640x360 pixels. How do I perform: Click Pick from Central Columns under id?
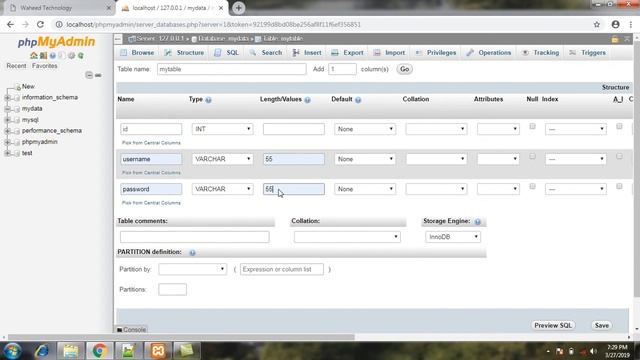pos(151,143)
